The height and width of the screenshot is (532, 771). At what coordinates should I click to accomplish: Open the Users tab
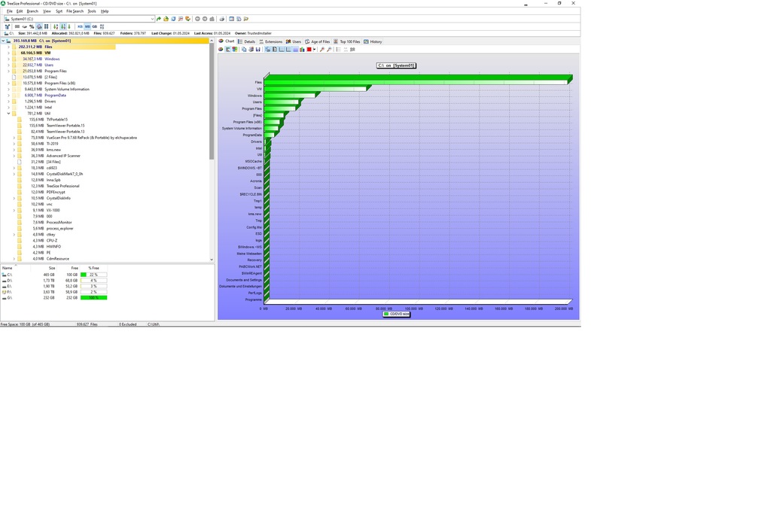[294, 41]
